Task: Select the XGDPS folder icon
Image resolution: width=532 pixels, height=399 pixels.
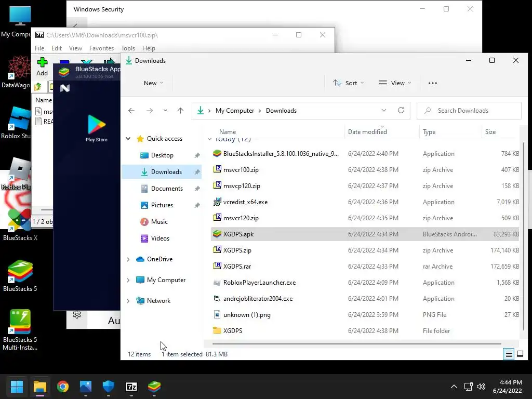Action: pyautogui.click(x=217, y=330)
